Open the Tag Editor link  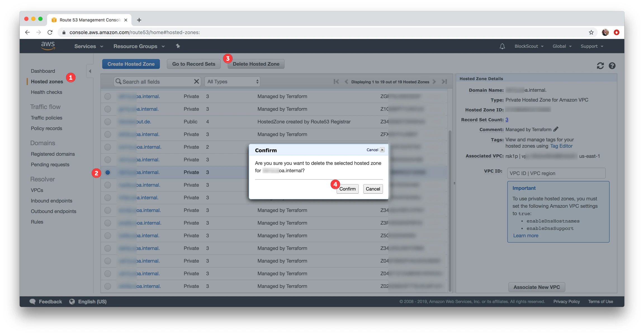561,146
